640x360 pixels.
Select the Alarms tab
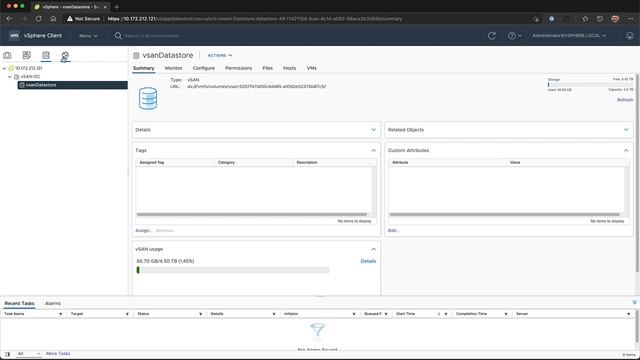[x=53, y=303]
